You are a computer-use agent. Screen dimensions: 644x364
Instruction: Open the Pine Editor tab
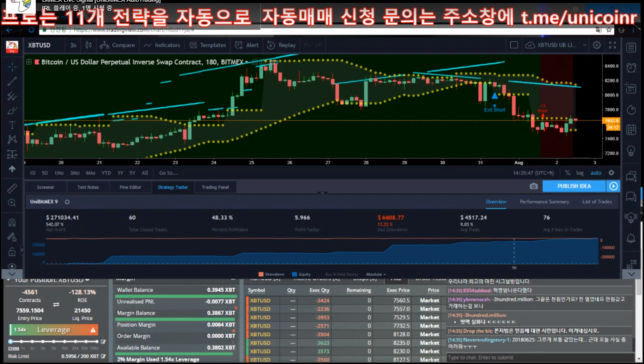pos(130,187)
